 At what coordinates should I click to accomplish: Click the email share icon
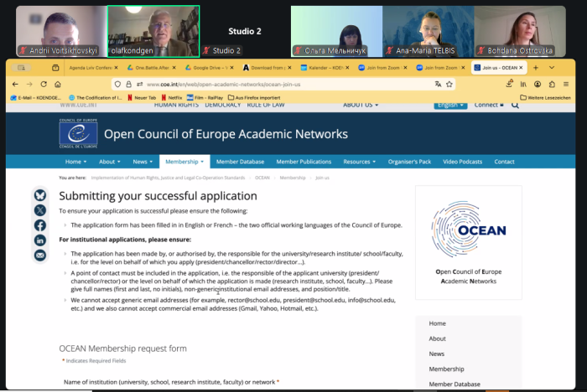pyautogui.click(x=40, y=255)
